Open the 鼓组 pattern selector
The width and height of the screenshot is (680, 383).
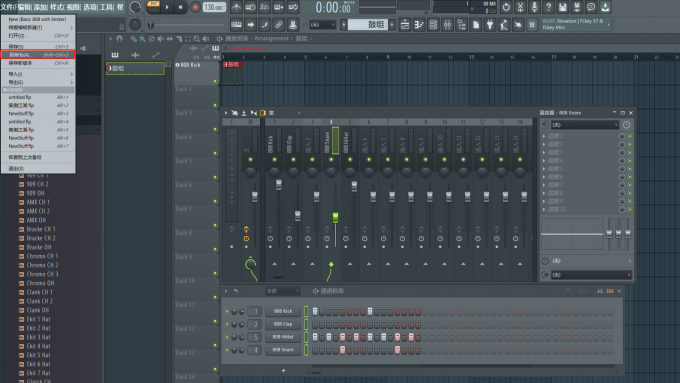[x=368, y=25]
